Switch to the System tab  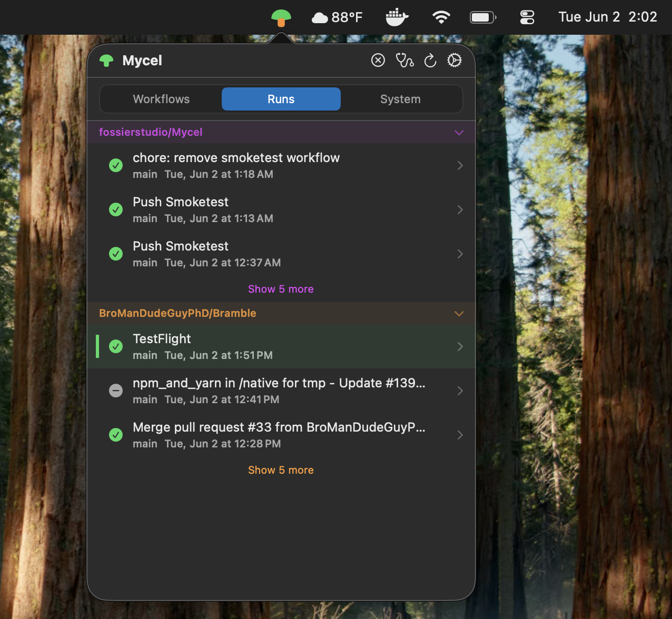(401, 99)
